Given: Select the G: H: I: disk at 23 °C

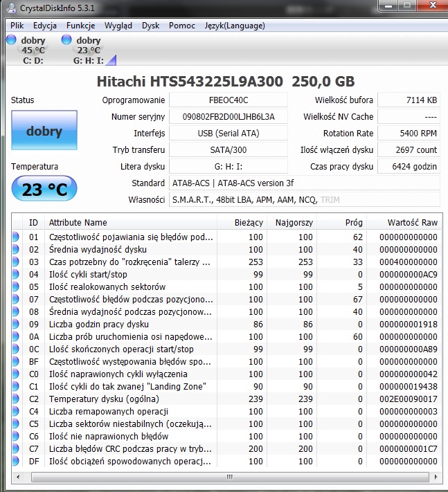Looking at the screenshot, I should coord(89,50).
